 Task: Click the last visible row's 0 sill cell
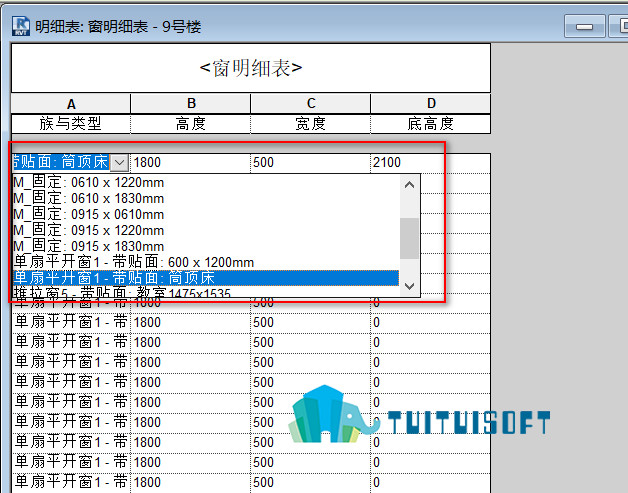point(431,482)
